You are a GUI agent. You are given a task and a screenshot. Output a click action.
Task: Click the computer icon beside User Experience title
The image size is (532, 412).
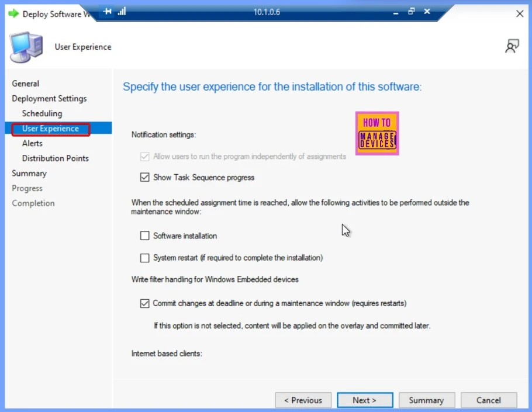click(x=26, y=47)
